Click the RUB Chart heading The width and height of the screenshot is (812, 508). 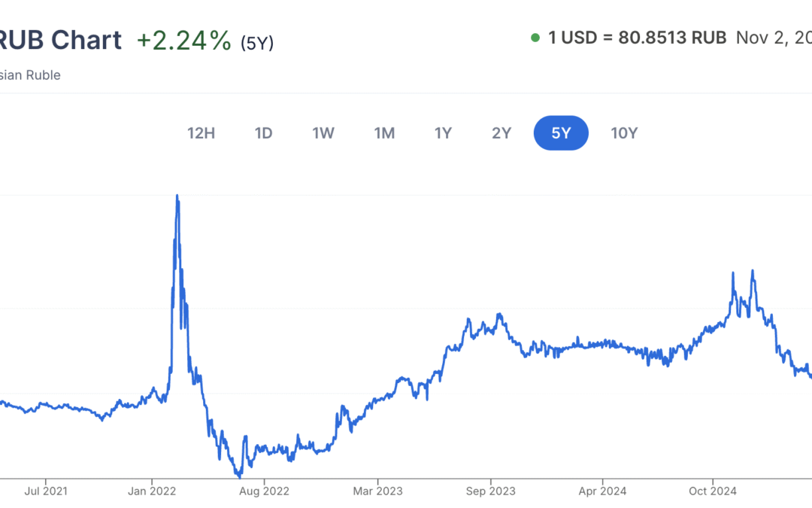click(60, 40)
